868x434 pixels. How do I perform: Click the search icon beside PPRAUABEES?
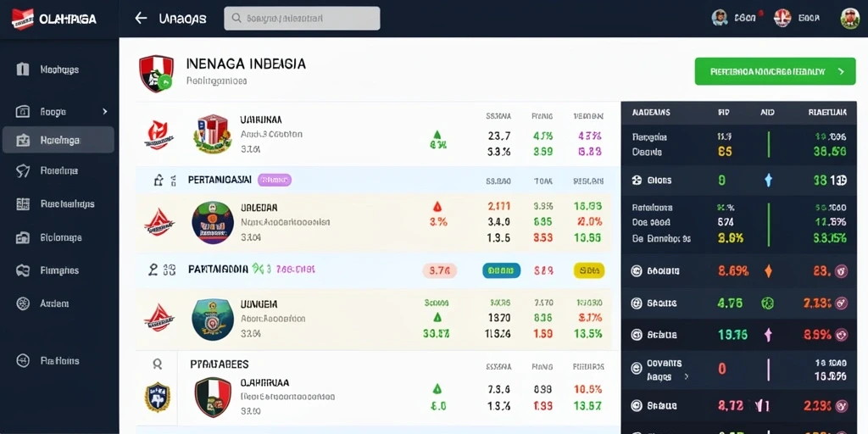[157, 364]
